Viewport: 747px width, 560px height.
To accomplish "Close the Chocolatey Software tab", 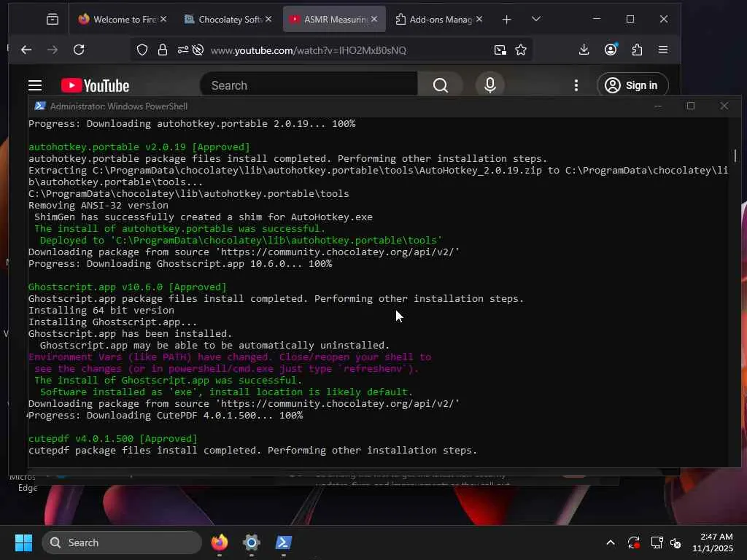I will coord(268,19).
